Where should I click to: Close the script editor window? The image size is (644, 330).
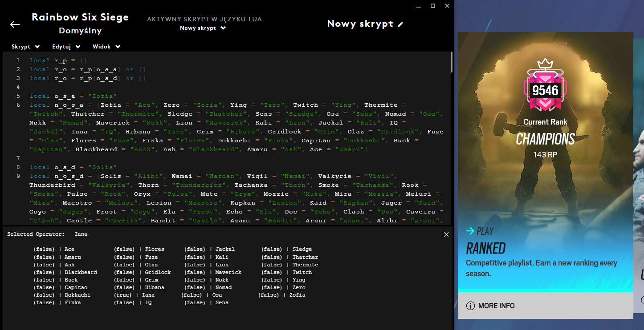coord(447,6)
